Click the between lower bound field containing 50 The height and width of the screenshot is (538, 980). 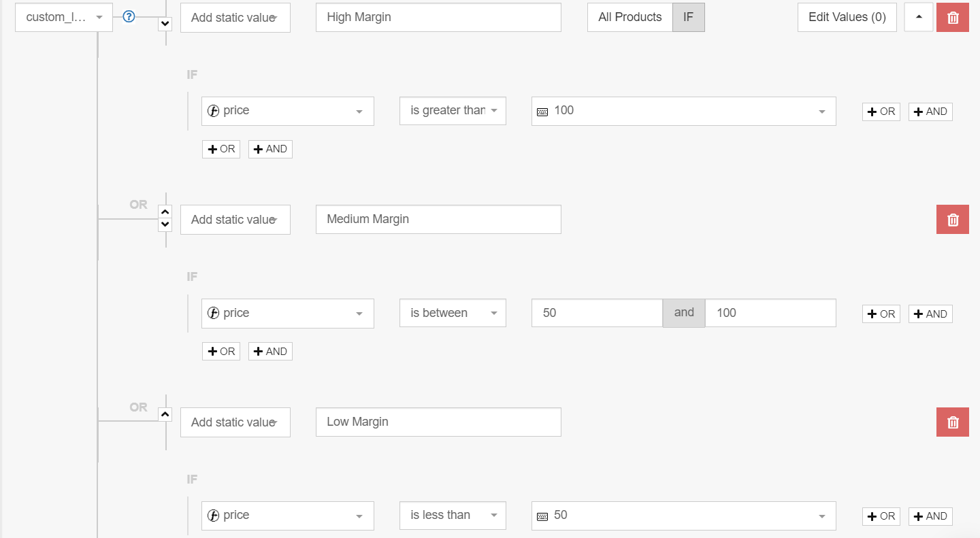click(597, 314)
